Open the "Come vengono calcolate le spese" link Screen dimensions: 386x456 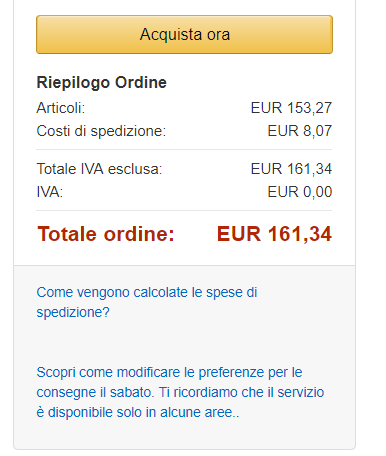[x=147, y=302]
